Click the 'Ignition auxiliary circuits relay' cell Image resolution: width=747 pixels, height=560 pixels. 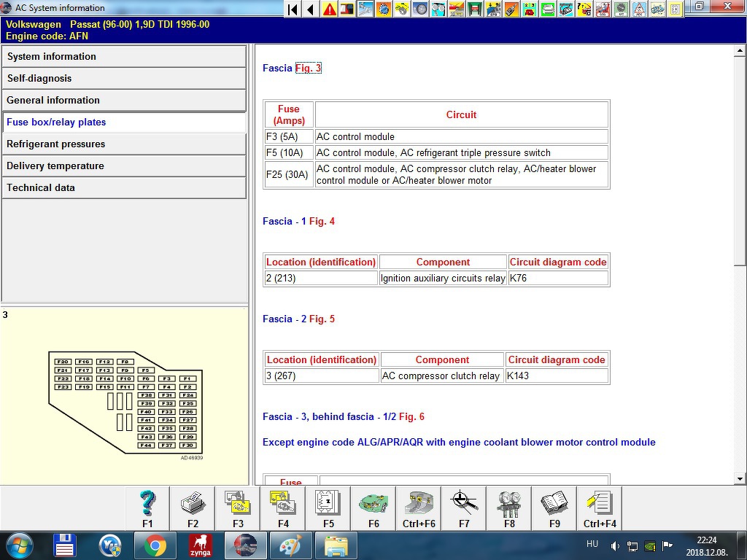[x=443, y=278]
